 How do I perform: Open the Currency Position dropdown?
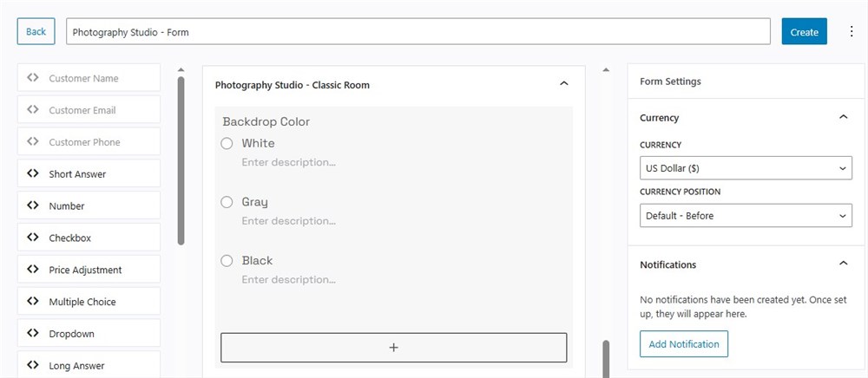tap(746, 215)
